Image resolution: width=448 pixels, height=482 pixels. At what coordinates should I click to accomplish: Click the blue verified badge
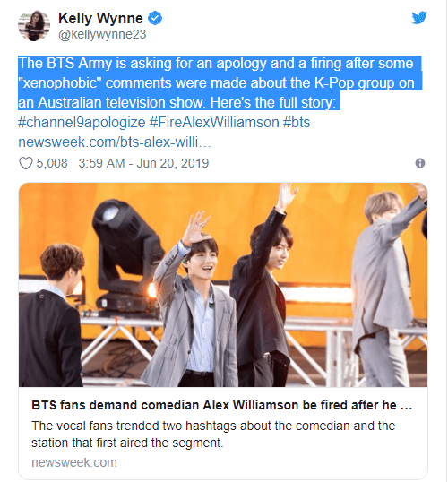tap(155, 18)
